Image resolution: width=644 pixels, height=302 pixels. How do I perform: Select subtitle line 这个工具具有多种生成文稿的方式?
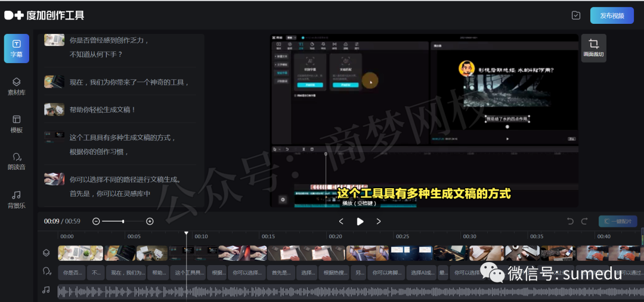[123, 138]
